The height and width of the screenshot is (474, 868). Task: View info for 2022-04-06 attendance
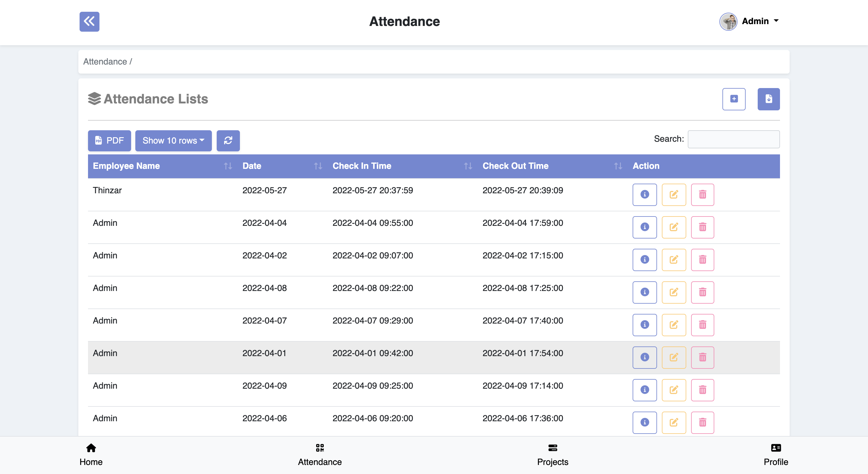[644, 422]
